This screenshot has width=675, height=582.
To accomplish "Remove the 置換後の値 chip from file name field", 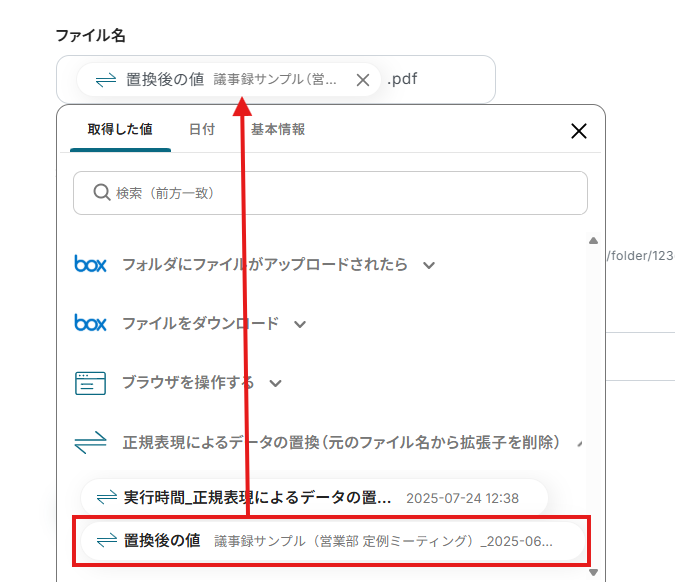I will 363,80.
